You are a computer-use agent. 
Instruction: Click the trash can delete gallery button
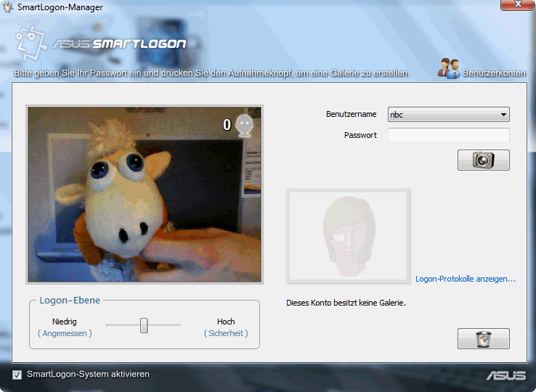pyautogui.click(x=484, y=338)
